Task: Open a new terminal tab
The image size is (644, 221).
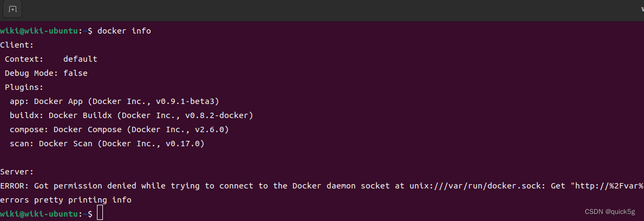Action: pos(13,9)
